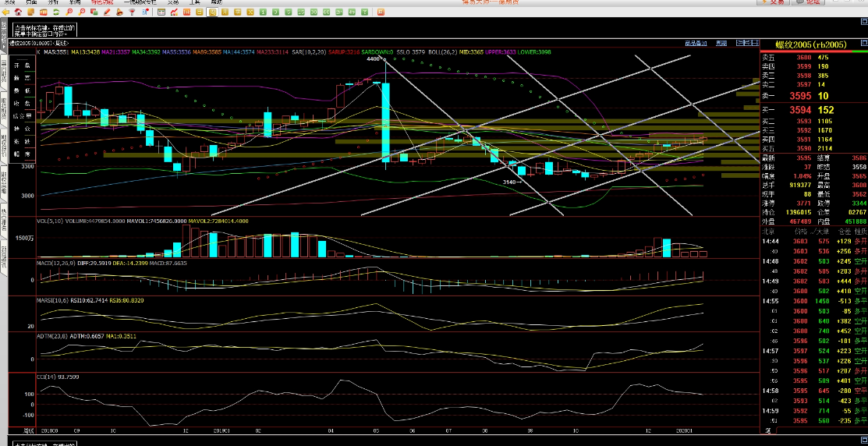868x446 pixels.
Task: Click the 商品叠加 link above the chart
Action: coord(696,43)
